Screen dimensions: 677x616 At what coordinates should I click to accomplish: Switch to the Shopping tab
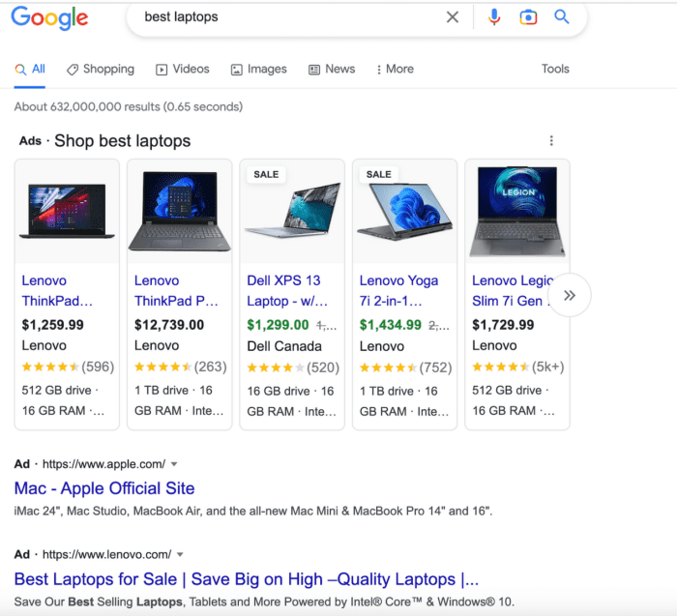(101, 69)
